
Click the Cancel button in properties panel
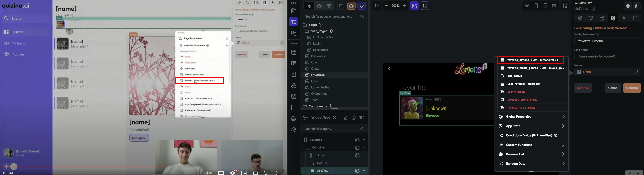(613, 88)
